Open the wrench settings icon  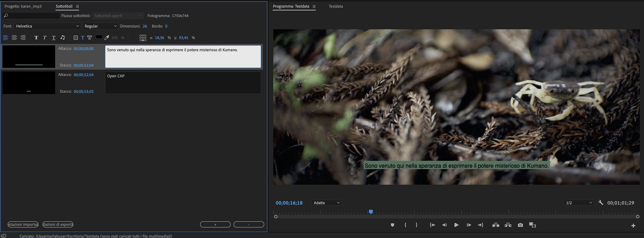click(x=601, y=203)
